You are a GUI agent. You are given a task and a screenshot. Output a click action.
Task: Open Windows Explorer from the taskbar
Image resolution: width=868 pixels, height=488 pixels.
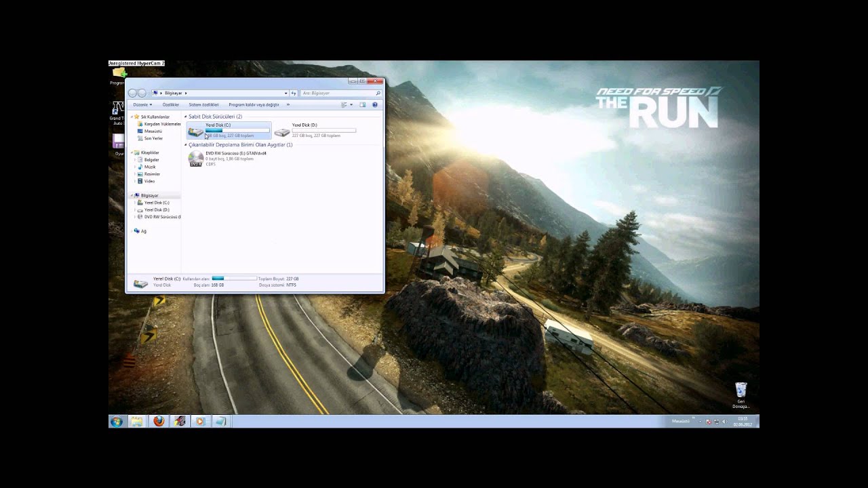[137, 421]
